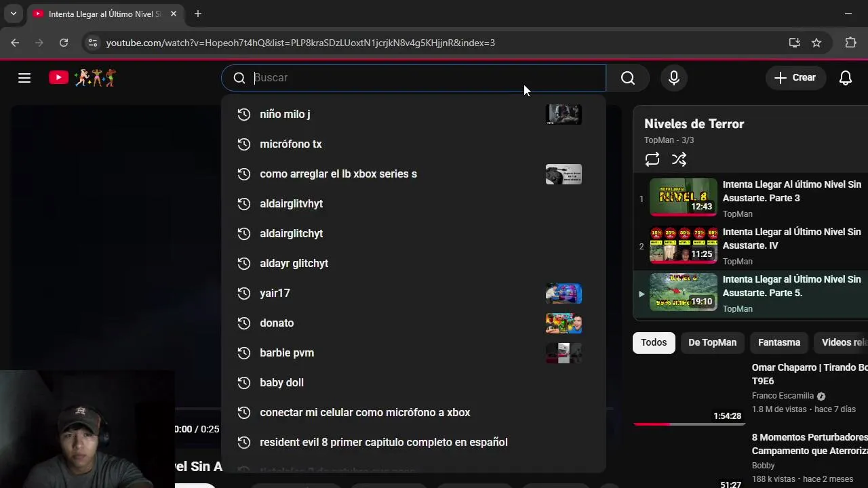Open playlist video "Asustarte. IV"

(x=791, y=239)
